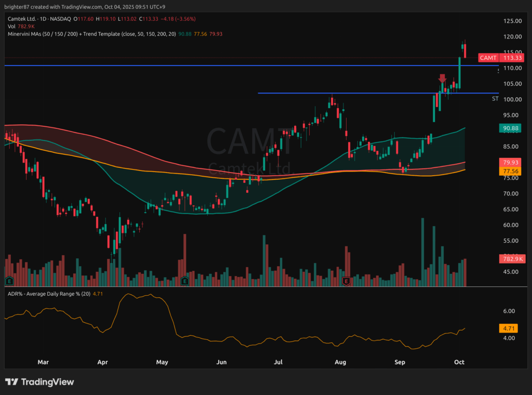Click the Vol indicator legend

pos(11,26)
